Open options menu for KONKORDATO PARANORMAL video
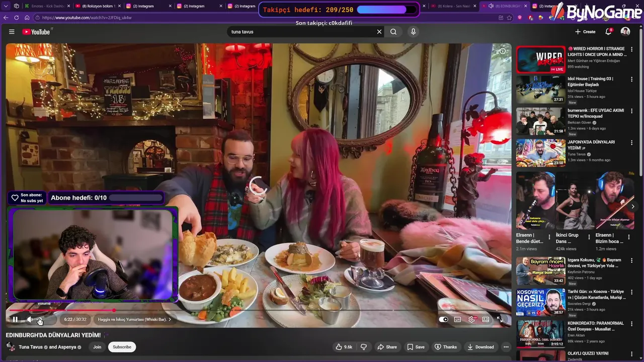The image size is (644, 362). 631,324
